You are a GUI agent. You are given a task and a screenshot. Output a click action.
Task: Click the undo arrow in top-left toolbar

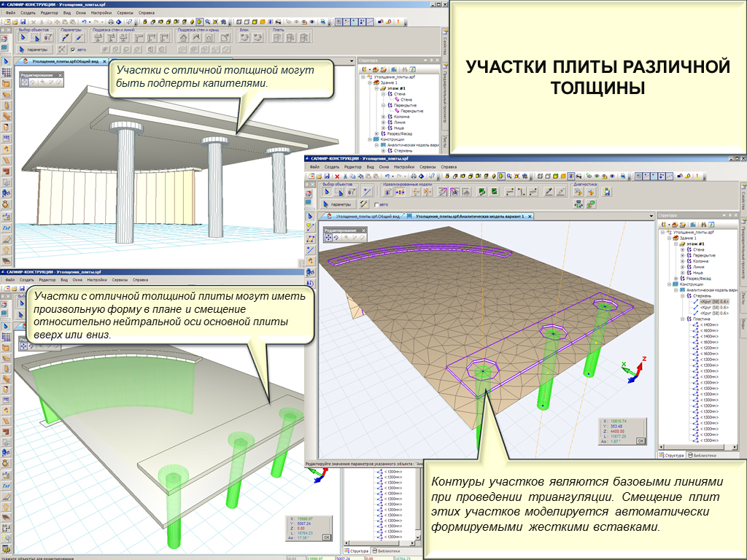point(85,23)
